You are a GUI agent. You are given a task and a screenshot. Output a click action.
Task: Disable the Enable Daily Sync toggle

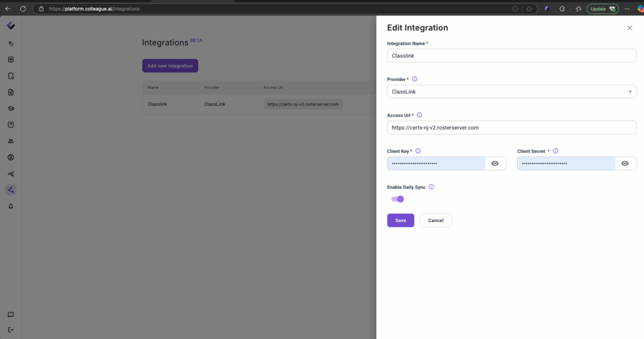[x=397, y=199]
